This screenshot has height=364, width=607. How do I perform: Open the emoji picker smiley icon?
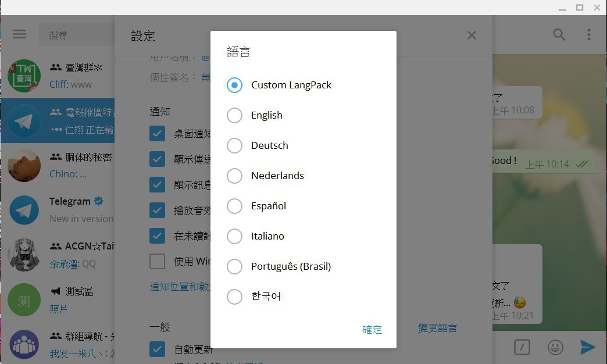coord(555,347)
